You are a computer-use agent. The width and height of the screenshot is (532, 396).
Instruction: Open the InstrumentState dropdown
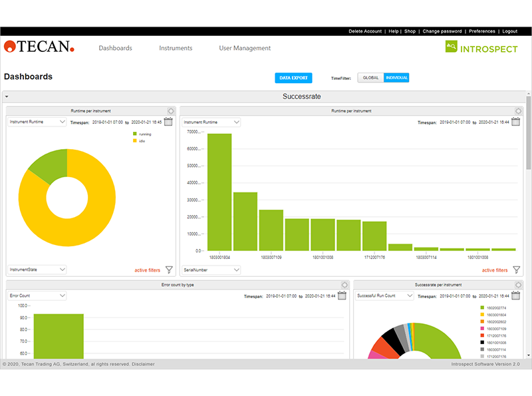pos(37,270)
